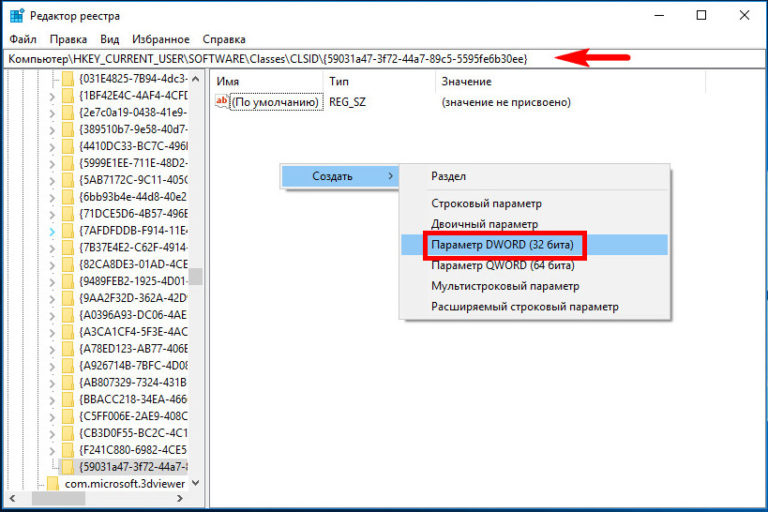The height and width of the screenshot is (512, 768).
Task: Expand the {5999E1EE-711E-48D2 key chevron
Action: [x=53, y=162]
